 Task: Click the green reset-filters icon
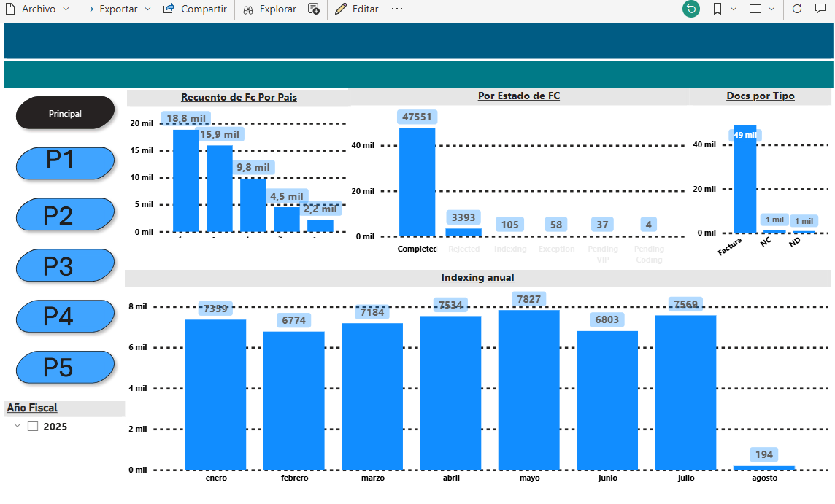(690, 9)
